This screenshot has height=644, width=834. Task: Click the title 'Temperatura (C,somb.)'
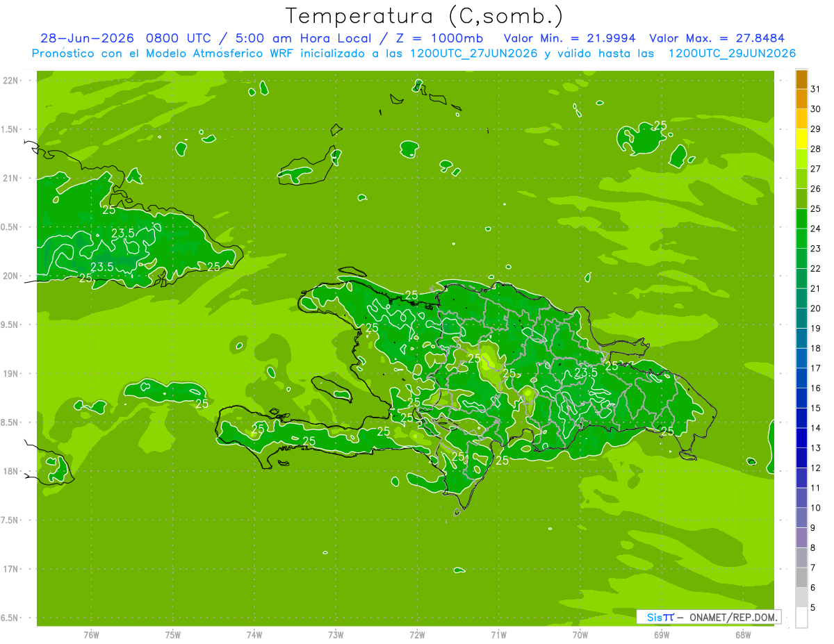(x=425, y=16)
